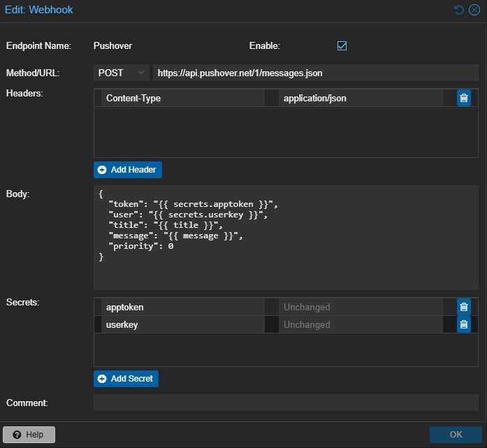This screenshot has width=487, height=448.
Task: Click the Pushover API URL field
Action: [x=315, y=73]
